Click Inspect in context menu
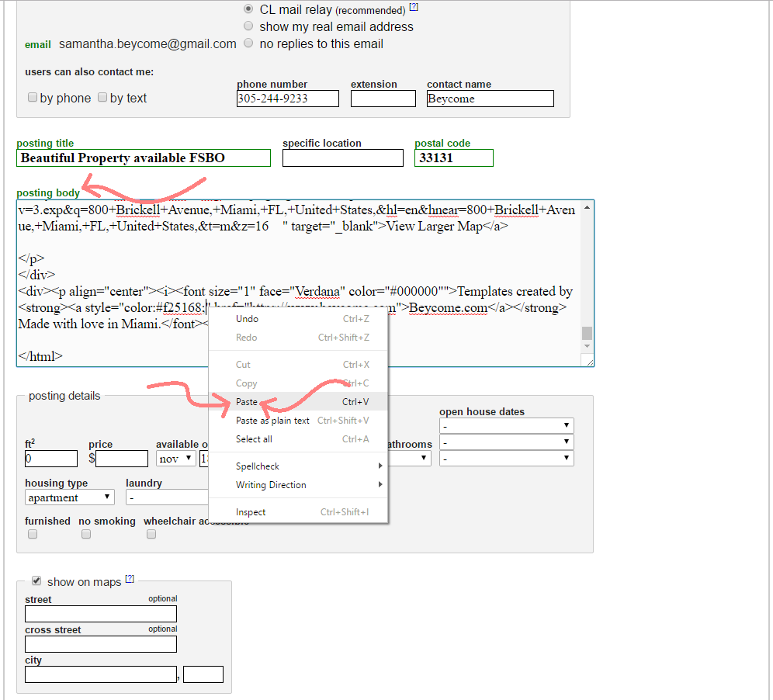 click(x=251, y=512)
